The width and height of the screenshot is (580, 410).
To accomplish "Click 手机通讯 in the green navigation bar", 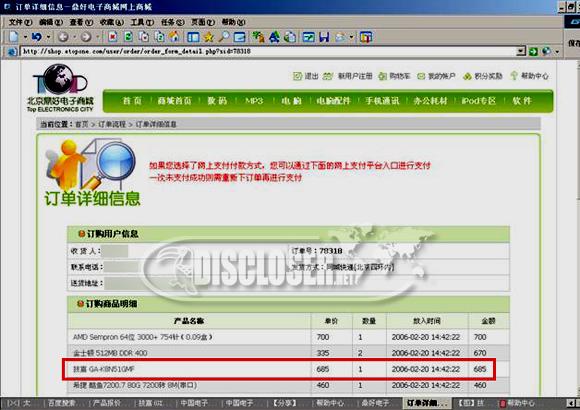I will (x=382, y=101).
